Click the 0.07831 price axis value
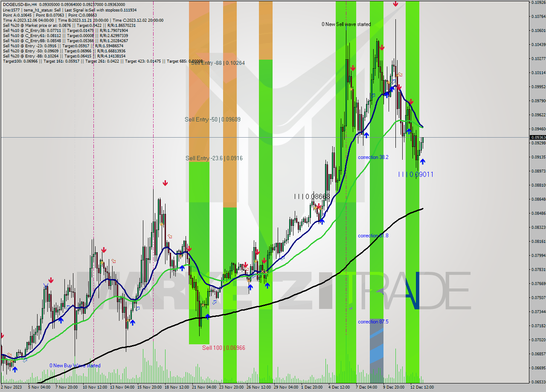 pyautogui.click(x=538, y=270)
